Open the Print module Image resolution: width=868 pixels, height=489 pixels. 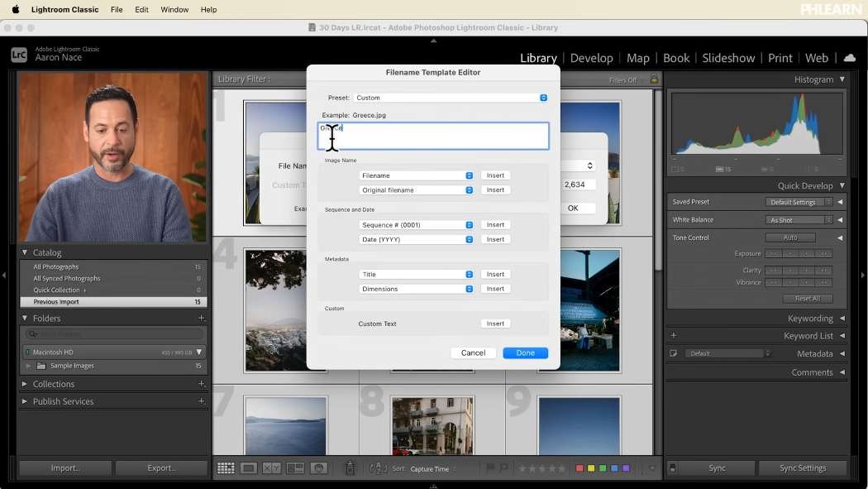[x=780, y=58]
